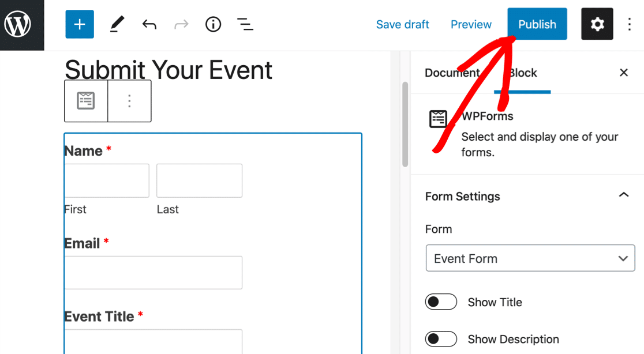The image size is (644, 354).
Task: Open the block navigation list icon
Action: (245, 25)
